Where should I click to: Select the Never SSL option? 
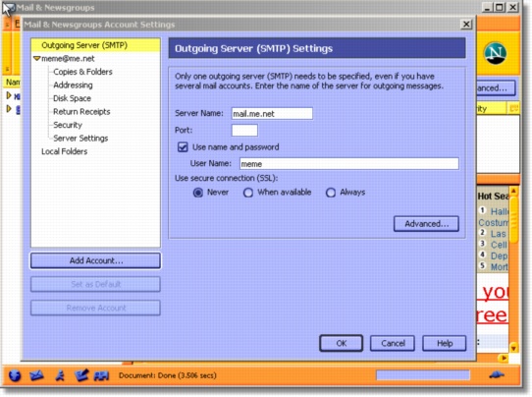(x=198, y=193)
